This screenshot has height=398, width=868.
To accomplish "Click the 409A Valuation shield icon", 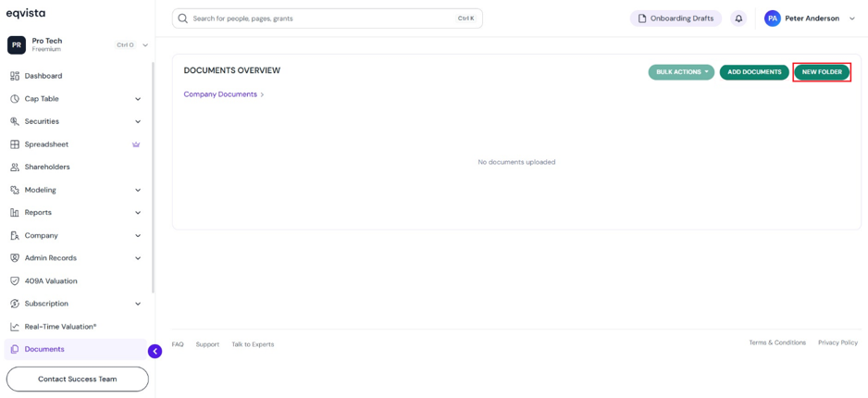I will pyautogui.click(x=15, y=280).
